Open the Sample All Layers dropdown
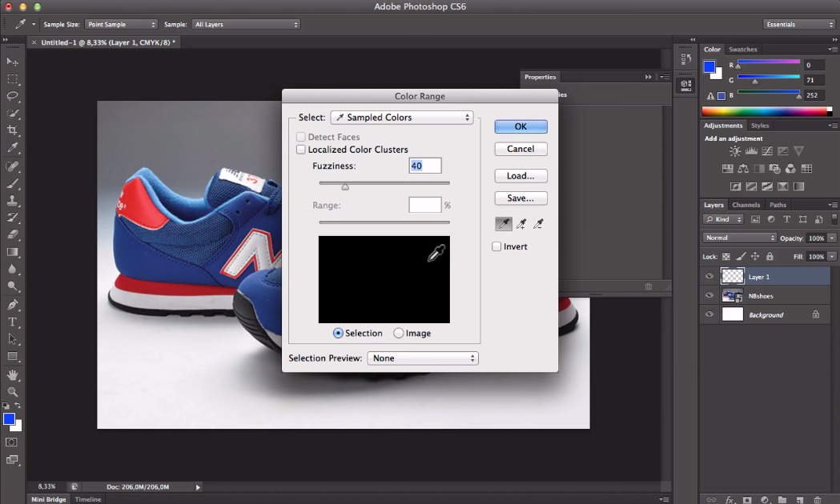 246,25
